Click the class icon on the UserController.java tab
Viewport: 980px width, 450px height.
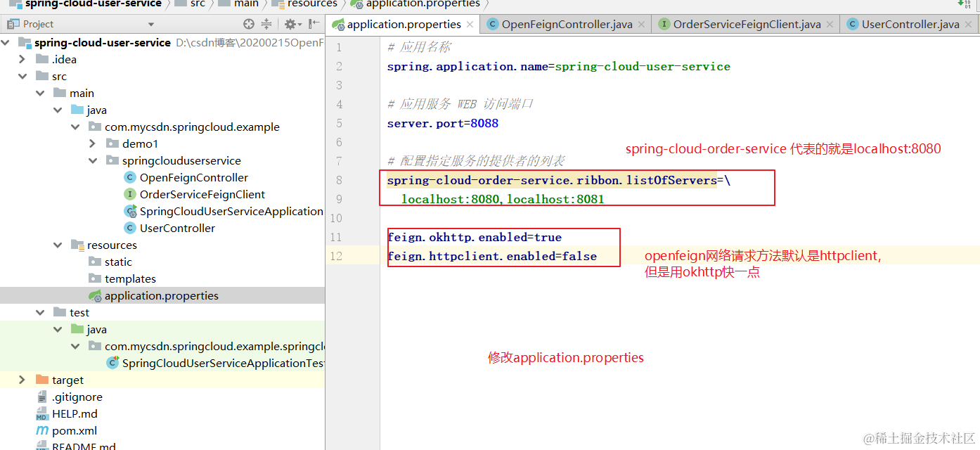(853, 25)
